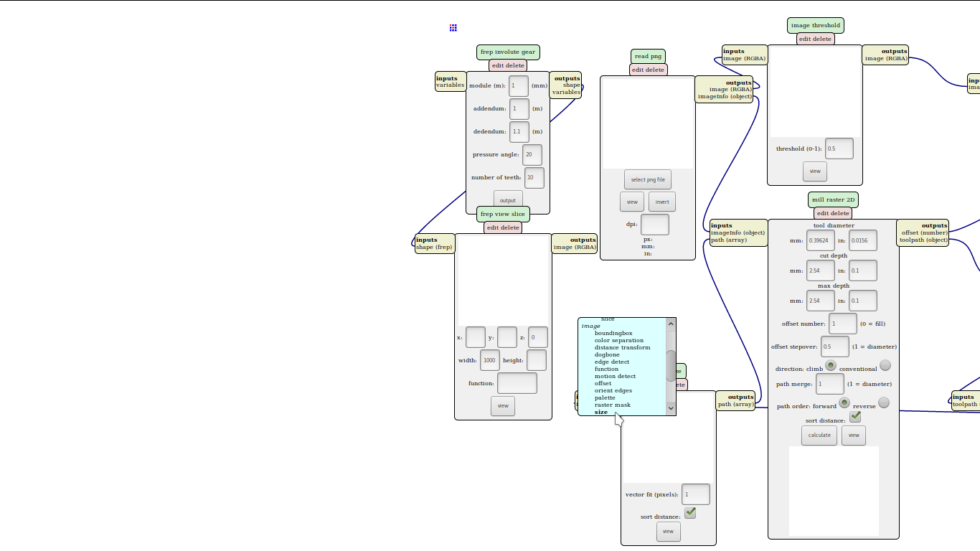
Task: Click the threshold (0-1) input field
Action: coord(839,149)
